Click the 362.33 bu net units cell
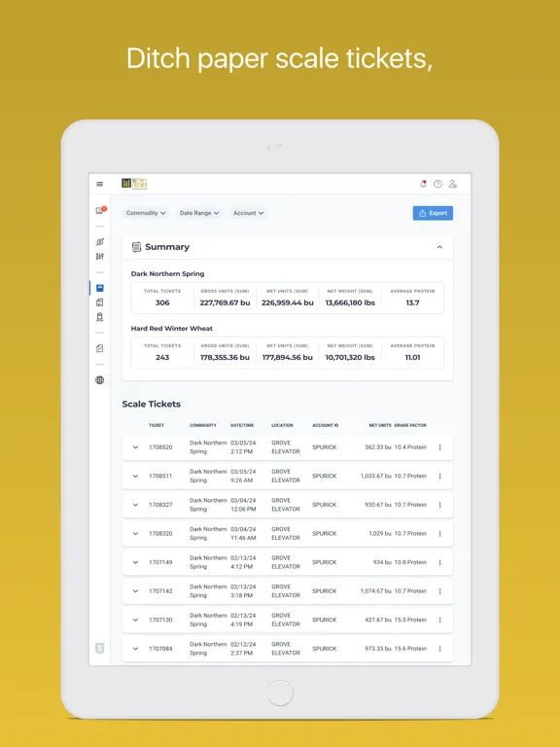The width and height of the screenshot is (560, 747). coord(377,447)
